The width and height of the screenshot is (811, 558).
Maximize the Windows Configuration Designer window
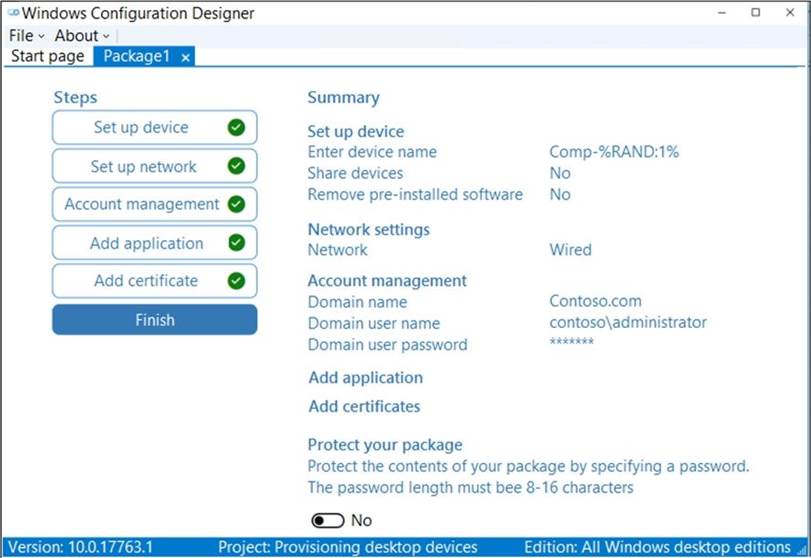pyautogui.click(x=755, y=13)
